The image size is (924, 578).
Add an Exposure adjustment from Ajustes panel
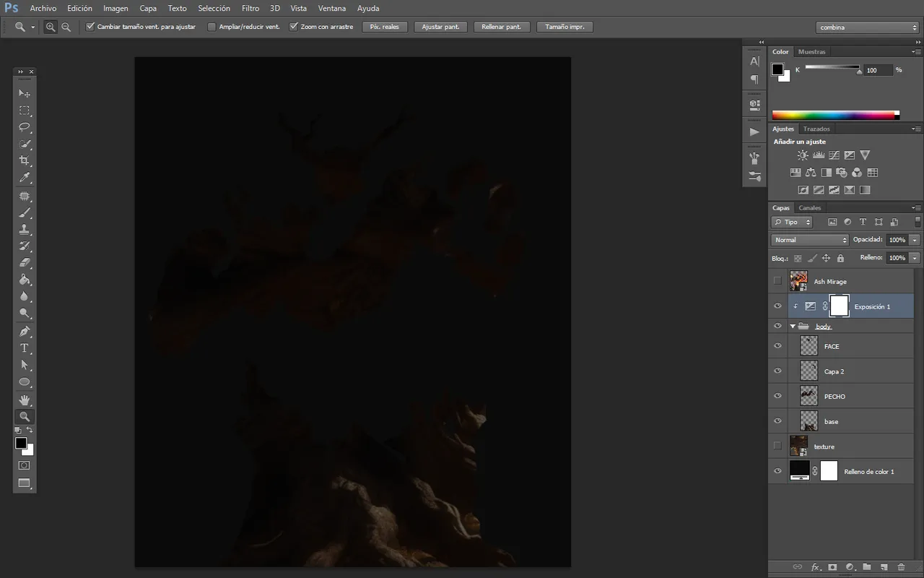pos(850,155)
